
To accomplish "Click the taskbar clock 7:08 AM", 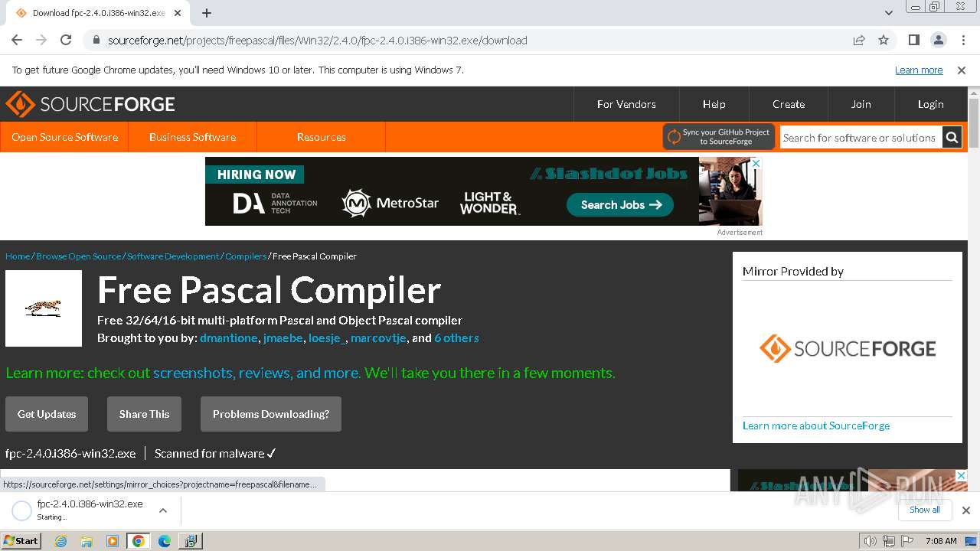I will (x=941, y=541).
